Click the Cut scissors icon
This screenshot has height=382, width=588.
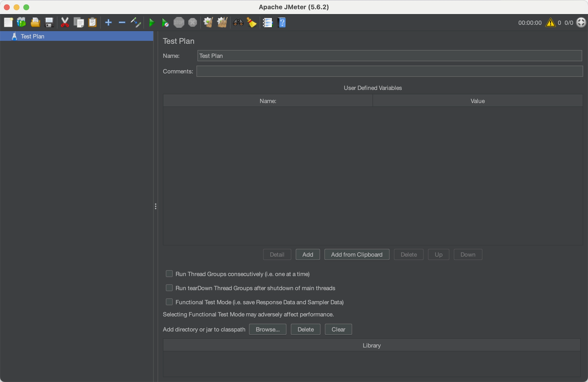tap(65, 22)
